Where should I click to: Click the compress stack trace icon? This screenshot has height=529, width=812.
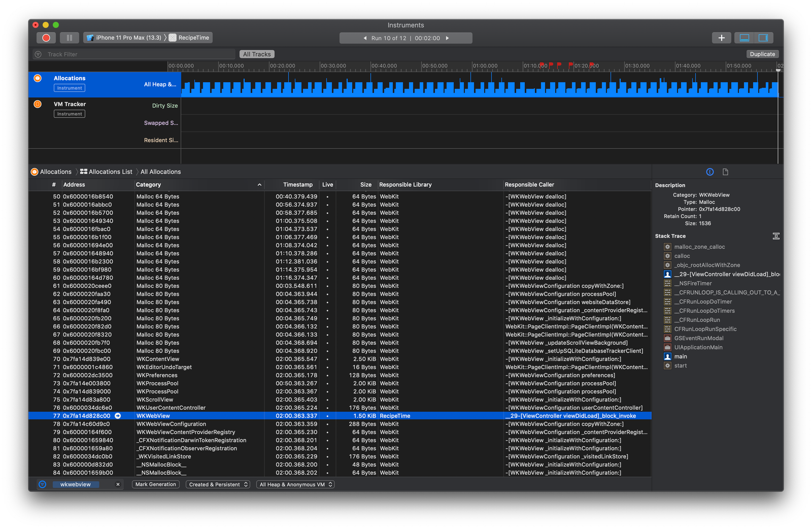coord(776,236)
